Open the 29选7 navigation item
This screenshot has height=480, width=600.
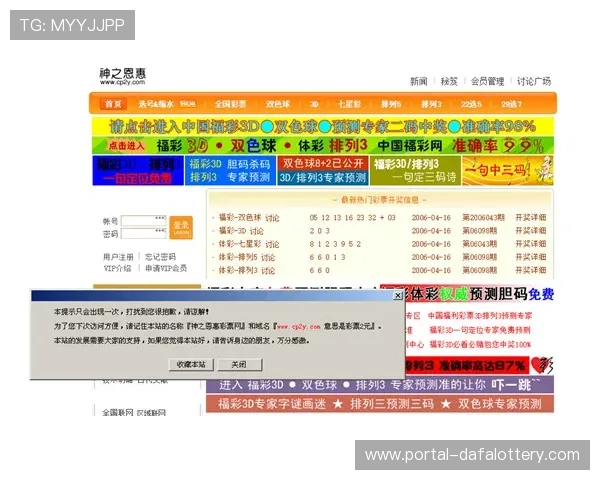(x=511, y=104)
